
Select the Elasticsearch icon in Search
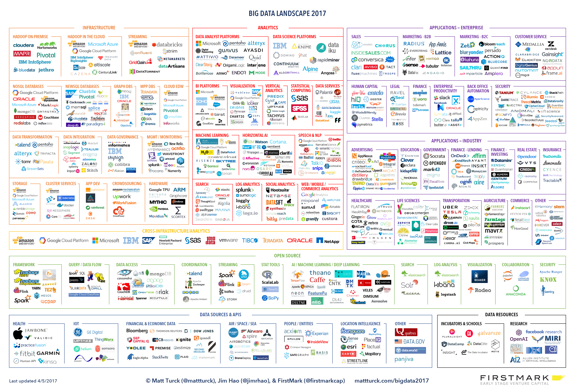click(411, 275)
